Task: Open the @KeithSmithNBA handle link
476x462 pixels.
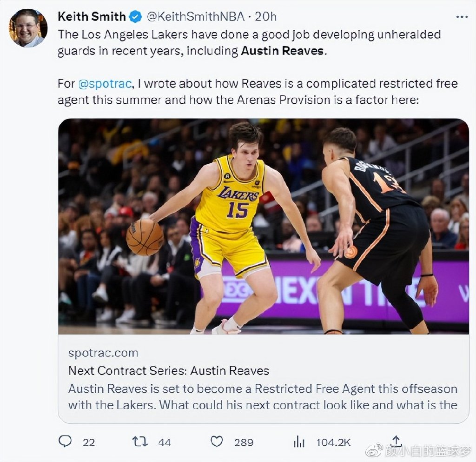Action: pos(195,17)
